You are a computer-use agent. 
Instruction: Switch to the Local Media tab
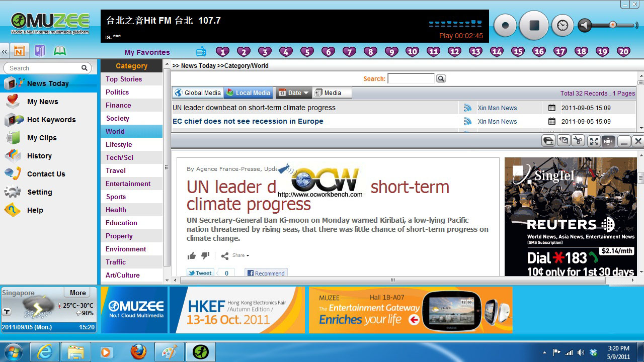(x=249, y=93)
